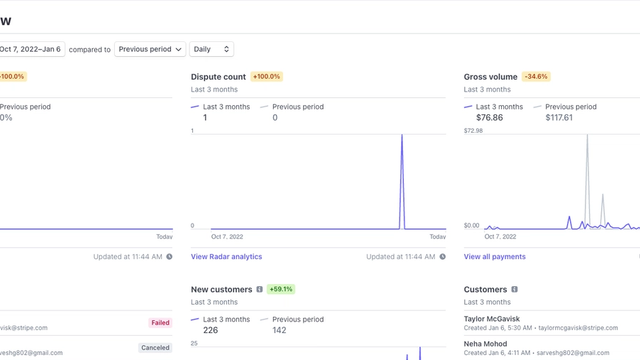
Task: Click the Canceled status badge
Action: (x=155, y=348)
